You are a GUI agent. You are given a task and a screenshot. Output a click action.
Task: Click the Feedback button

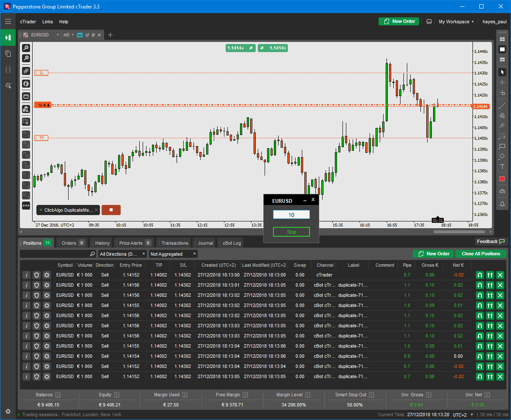[x=490, y=242]
